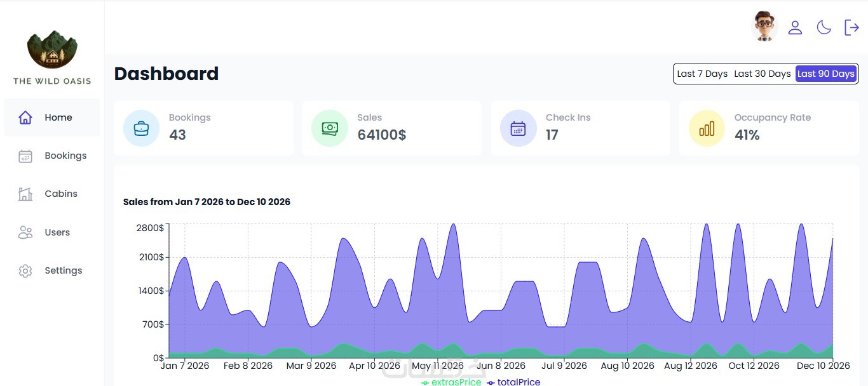868x386 pixels.
Task: Click the Settings gear icon
Action: 25,270
